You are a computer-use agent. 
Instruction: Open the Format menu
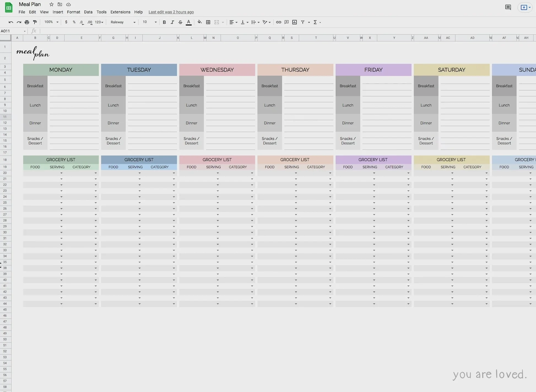tap(73, 12)
